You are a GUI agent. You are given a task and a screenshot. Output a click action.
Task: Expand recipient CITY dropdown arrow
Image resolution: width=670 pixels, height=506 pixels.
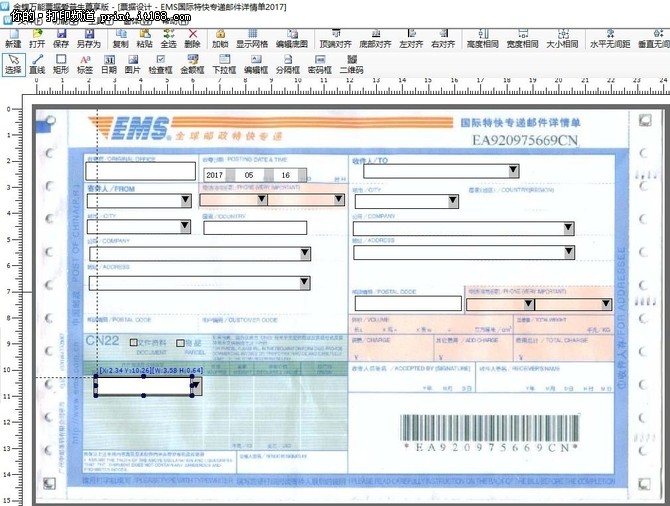pos(453,201)
